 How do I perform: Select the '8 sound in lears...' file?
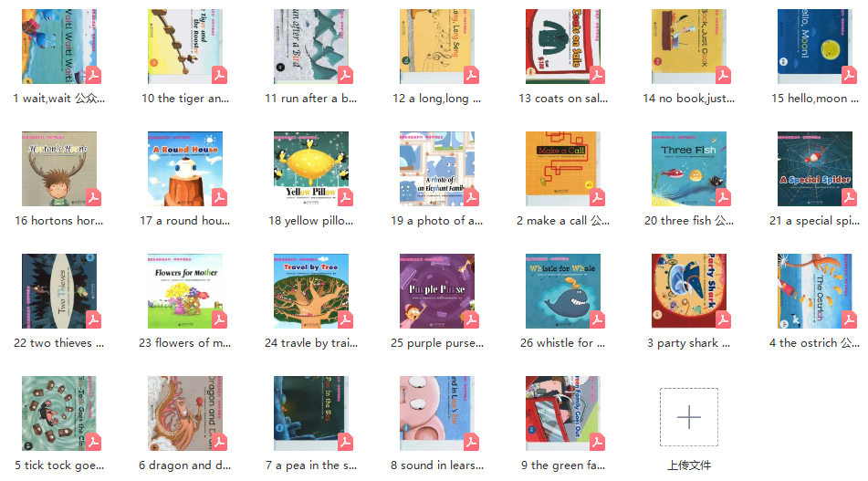pos(437,413)
